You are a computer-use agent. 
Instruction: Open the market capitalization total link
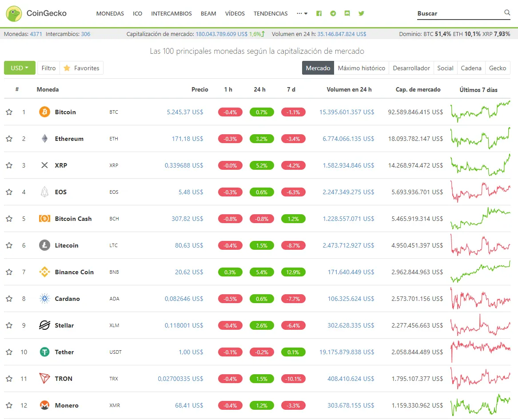[x=221, y=34]
